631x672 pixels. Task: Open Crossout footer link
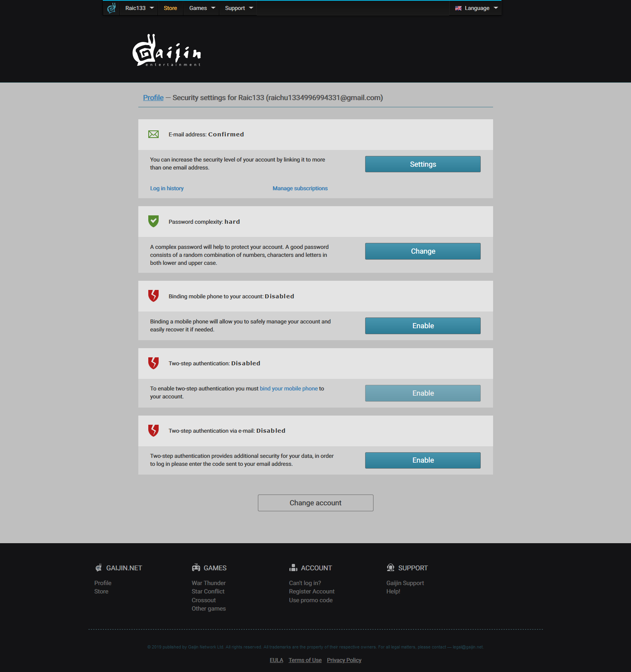point(204,600)
